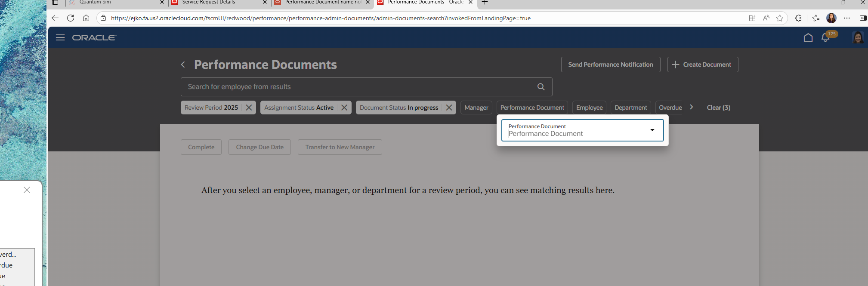This screenshot has width=868, height=286.
Task: Switch to the Quantum Sim browser tab
Action: (x=95, y=2)
